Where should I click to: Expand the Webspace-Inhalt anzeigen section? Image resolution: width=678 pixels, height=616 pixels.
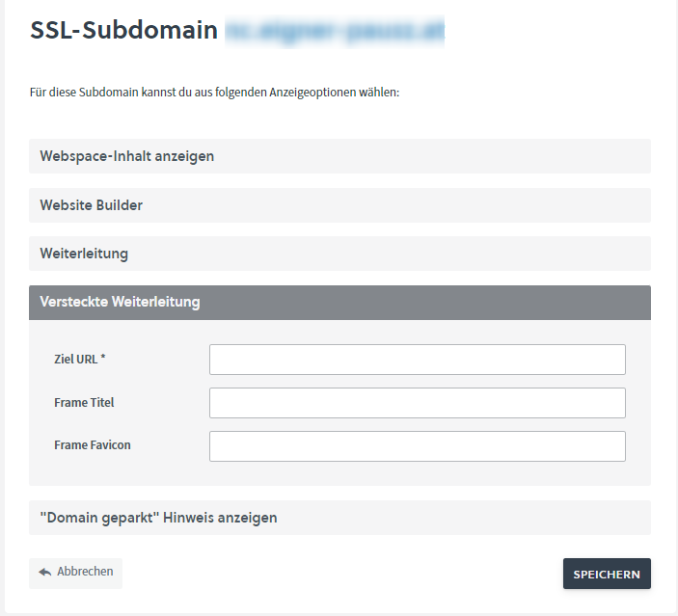pos(339,156)
